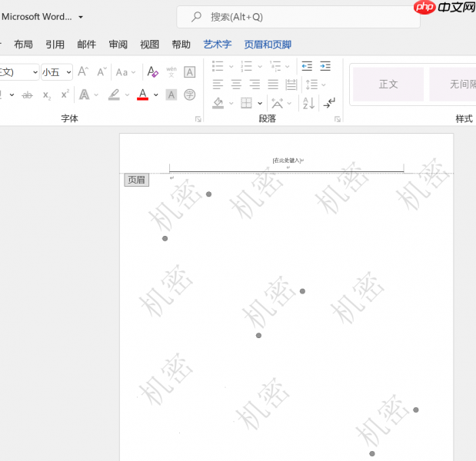476x461 pixels.
Task: Open the font name dropdown arrow
Action: pos(35,72)
